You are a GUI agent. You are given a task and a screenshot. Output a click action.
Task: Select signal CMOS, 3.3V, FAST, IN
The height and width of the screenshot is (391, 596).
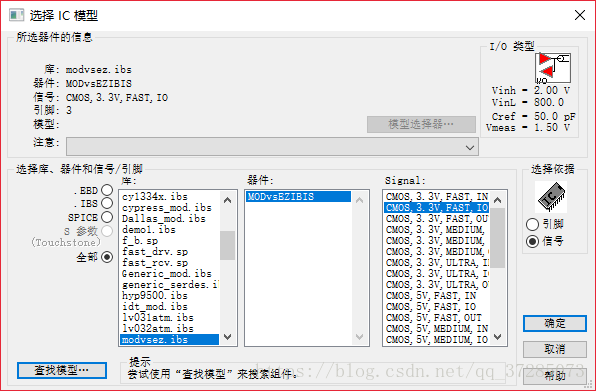click(436, 196)
